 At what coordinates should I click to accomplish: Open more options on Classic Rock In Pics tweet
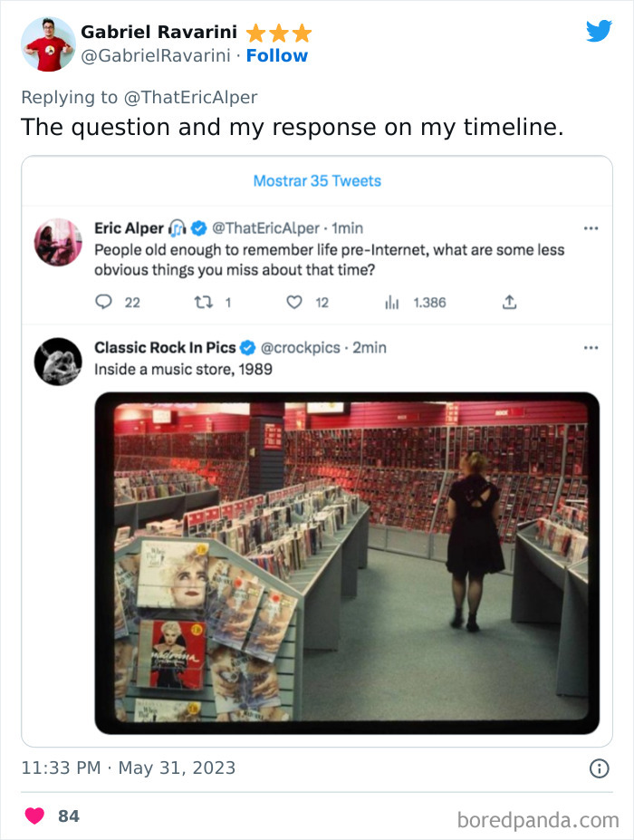[x=591, y=347]
